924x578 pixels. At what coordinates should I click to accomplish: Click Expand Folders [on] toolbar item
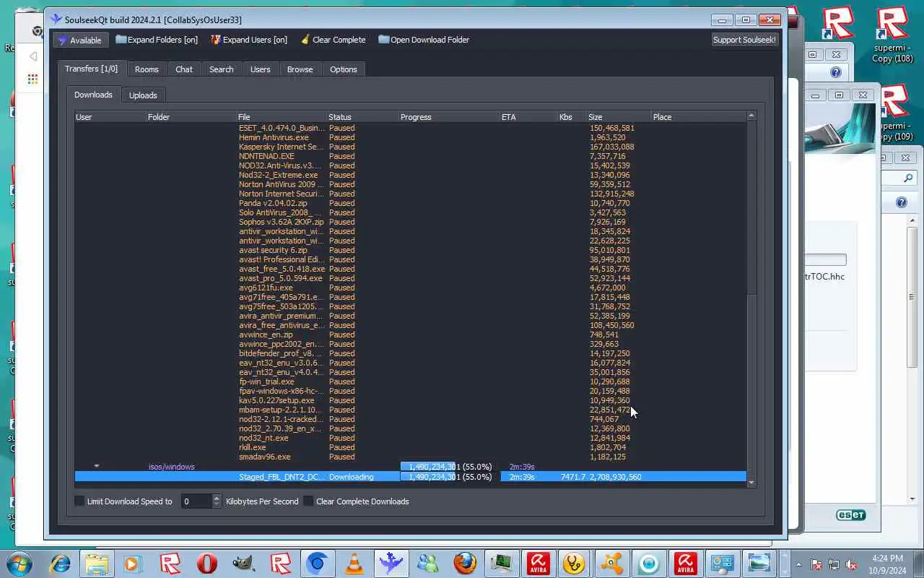click(157, 40)
